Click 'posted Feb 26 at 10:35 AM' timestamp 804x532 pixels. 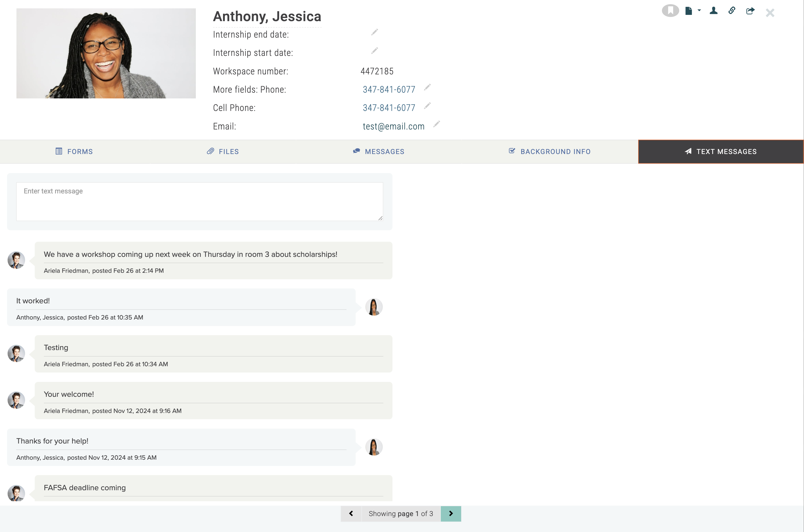tap(105, 318)
